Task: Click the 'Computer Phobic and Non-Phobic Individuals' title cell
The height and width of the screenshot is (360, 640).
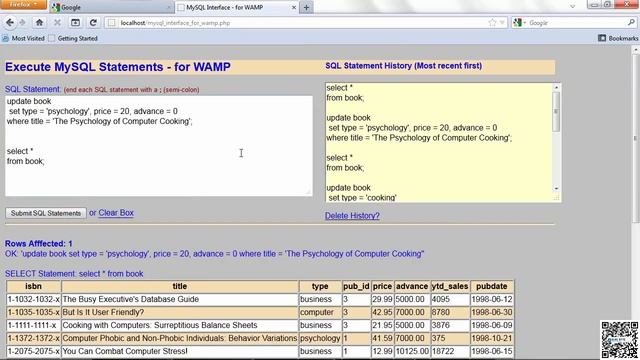Action: [x=180, y=338]
